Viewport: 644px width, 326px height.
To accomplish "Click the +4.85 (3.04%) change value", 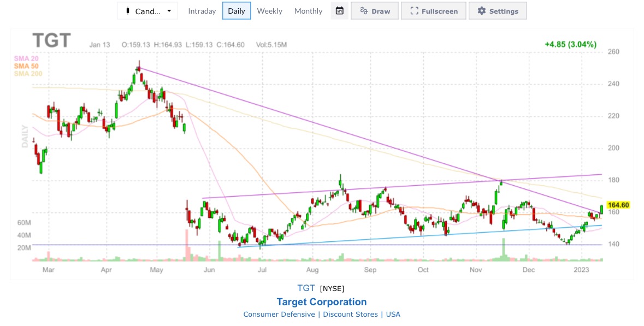I will coord(570,44).
